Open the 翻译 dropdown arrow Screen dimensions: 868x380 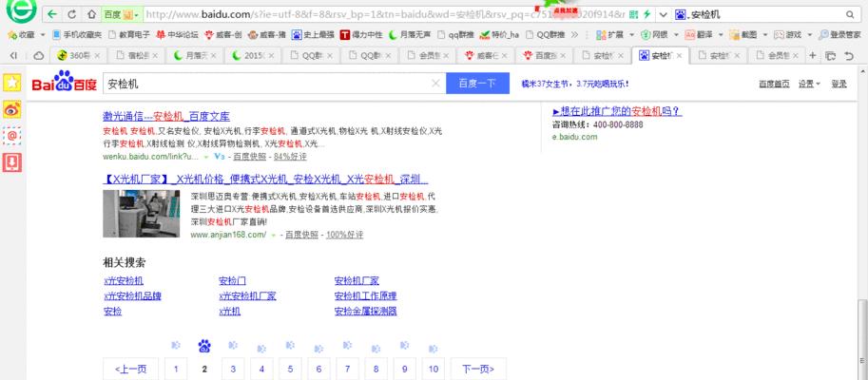point(719,34)
